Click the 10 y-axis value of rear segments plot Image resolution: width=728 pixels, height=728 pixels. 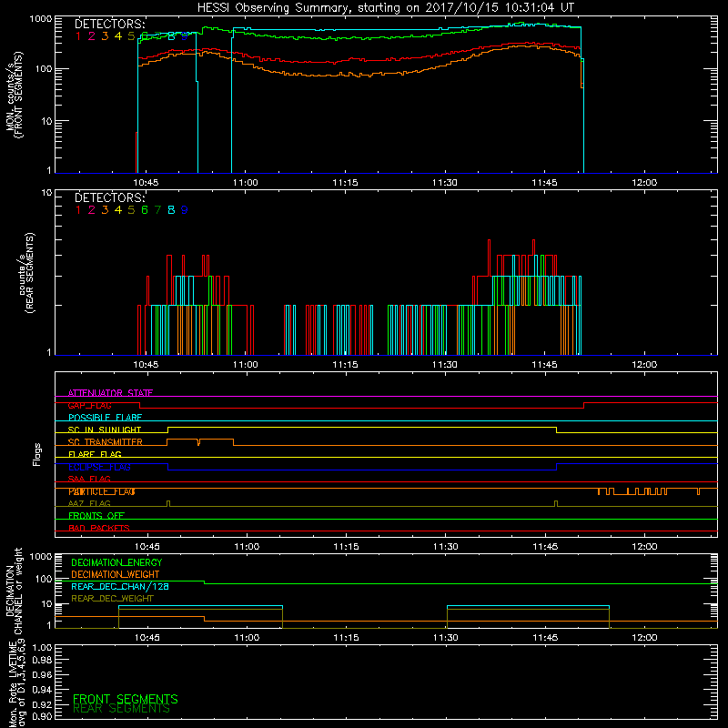pos(46,193)
